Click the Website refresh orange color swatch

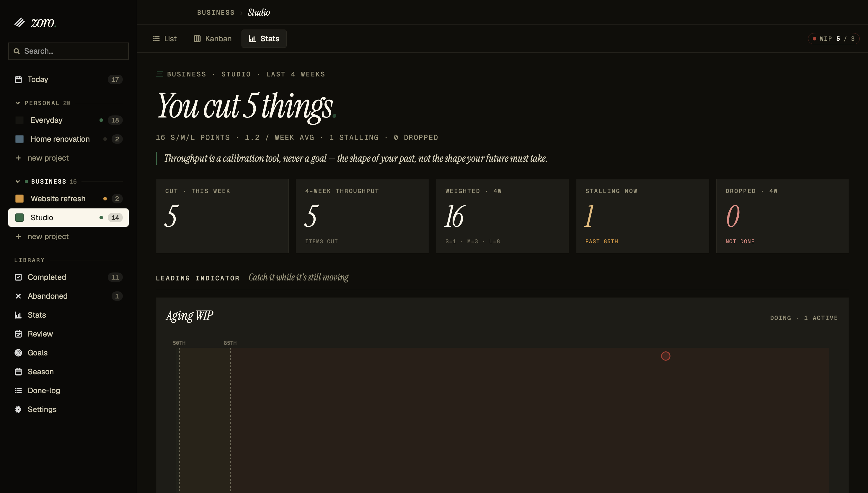[x=20, y=198]
